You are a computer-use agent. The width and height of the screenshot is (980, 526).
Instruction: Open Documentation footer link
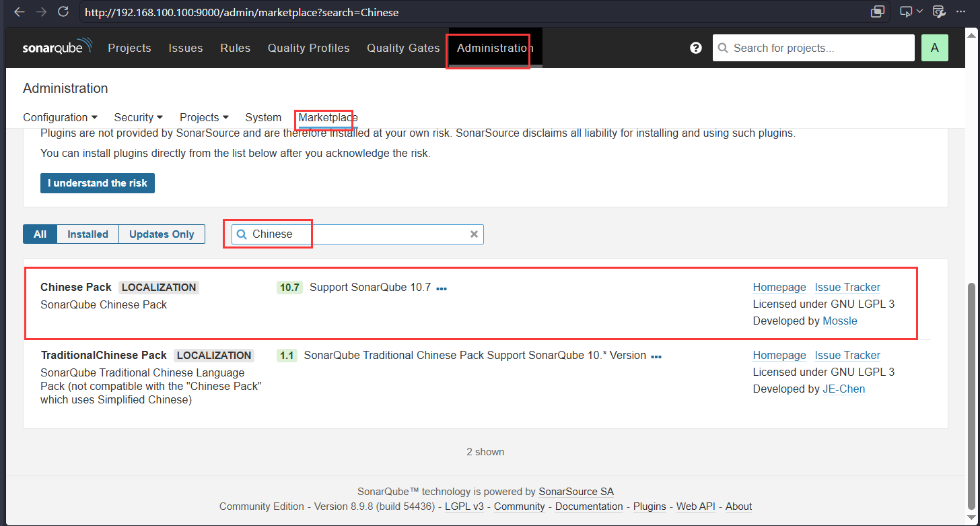pos(589,506)
